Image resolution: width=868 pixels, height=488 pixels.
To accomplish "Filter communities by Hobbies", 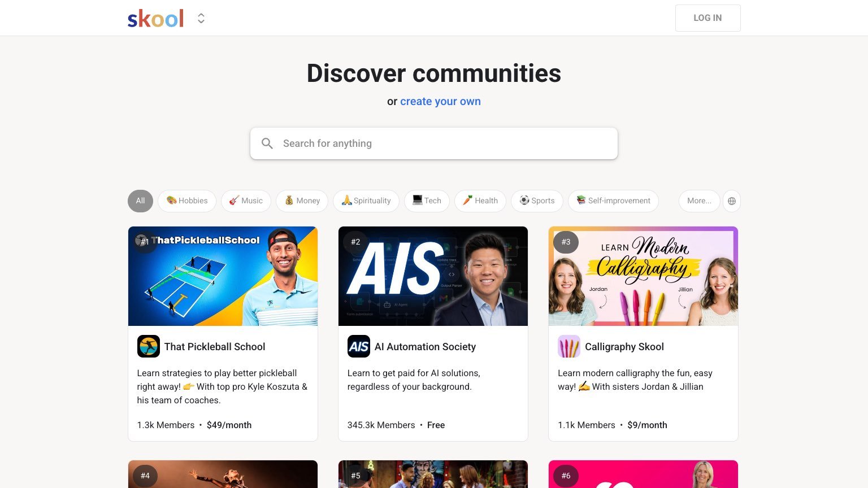I will tap(187, 201).
